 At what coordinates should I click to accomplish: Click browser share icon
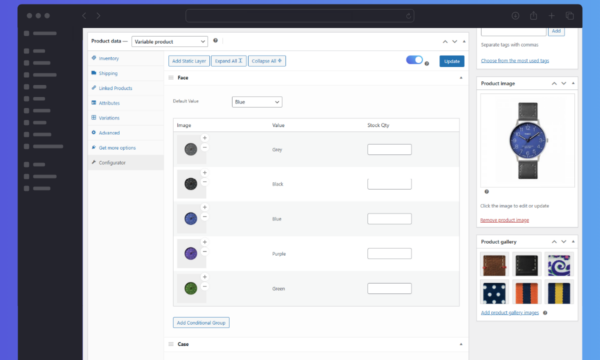[533, 16]
